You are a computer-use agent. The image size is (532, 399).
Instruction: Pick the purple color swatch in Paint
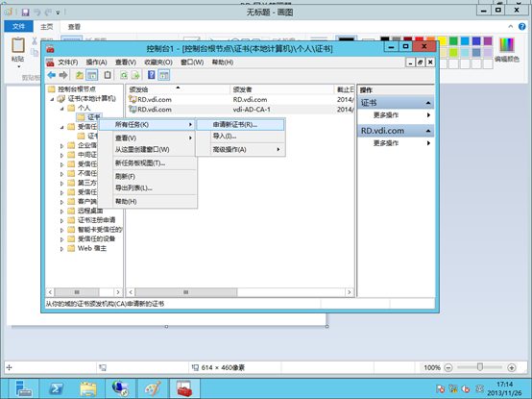coord(488,41)
